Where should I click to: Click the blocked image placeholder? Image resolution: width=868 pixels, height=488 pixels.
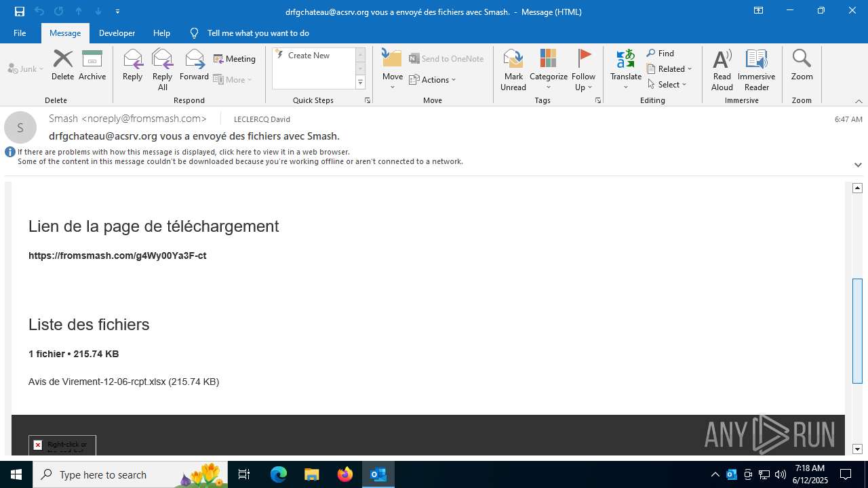(x=62, y=445)
